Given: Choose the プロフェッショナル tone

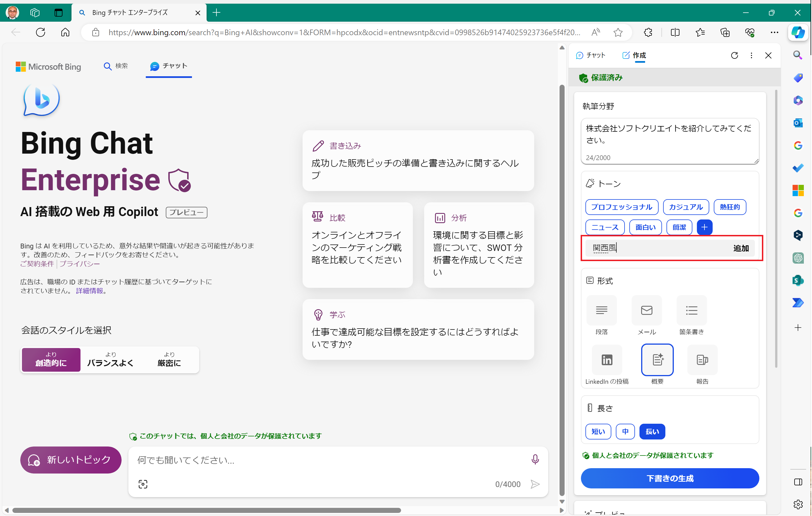Looking at the screenshot, I should coord(621,207).
